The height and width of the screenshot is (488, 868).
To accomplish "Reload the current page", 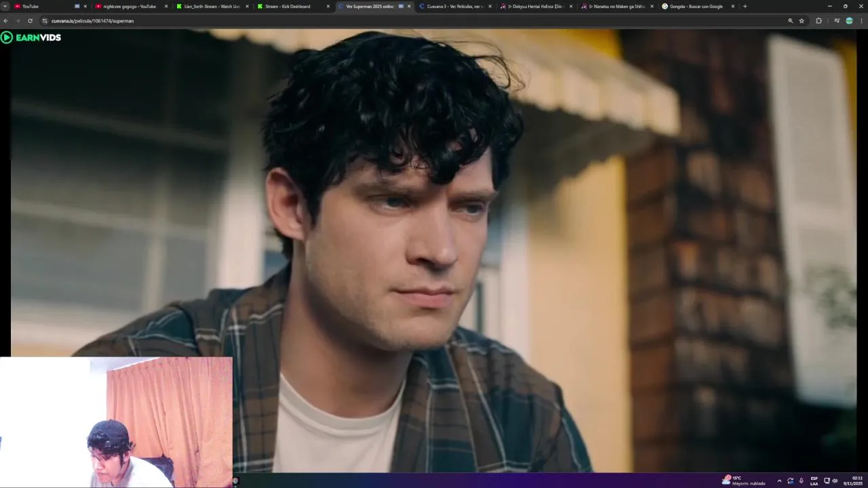I will tap(30, 21).
